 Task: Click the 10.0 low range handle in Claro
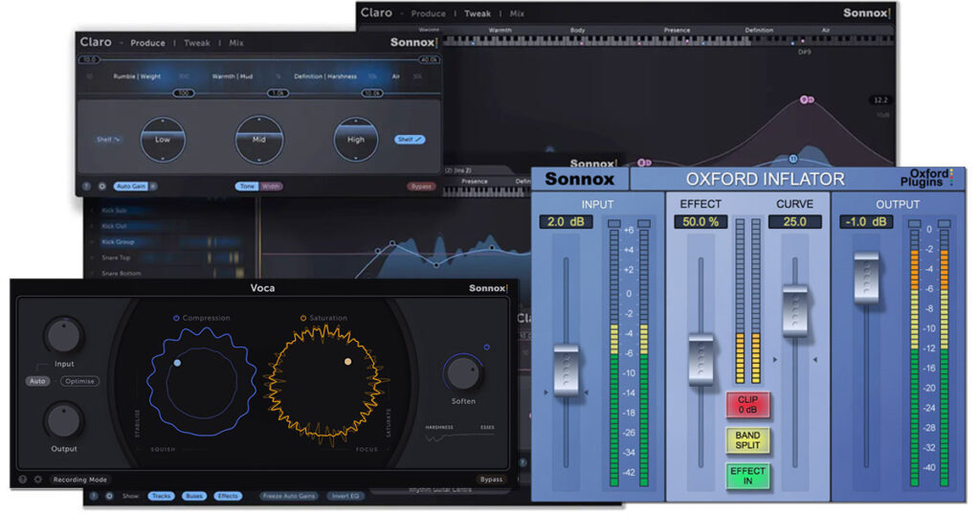[89, 59]
